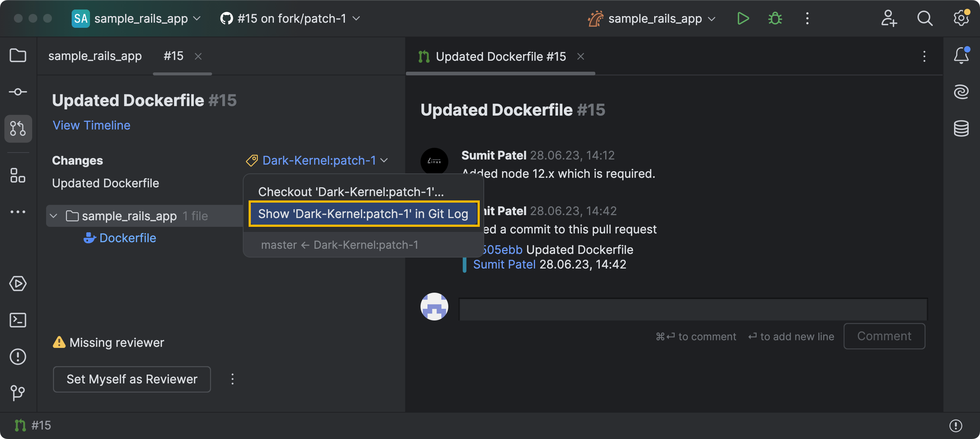Open the #15 on fork/patch-1 branch dropdown
Image resolution: width=980 pixels, height=439 pixels.
point(291,18)
